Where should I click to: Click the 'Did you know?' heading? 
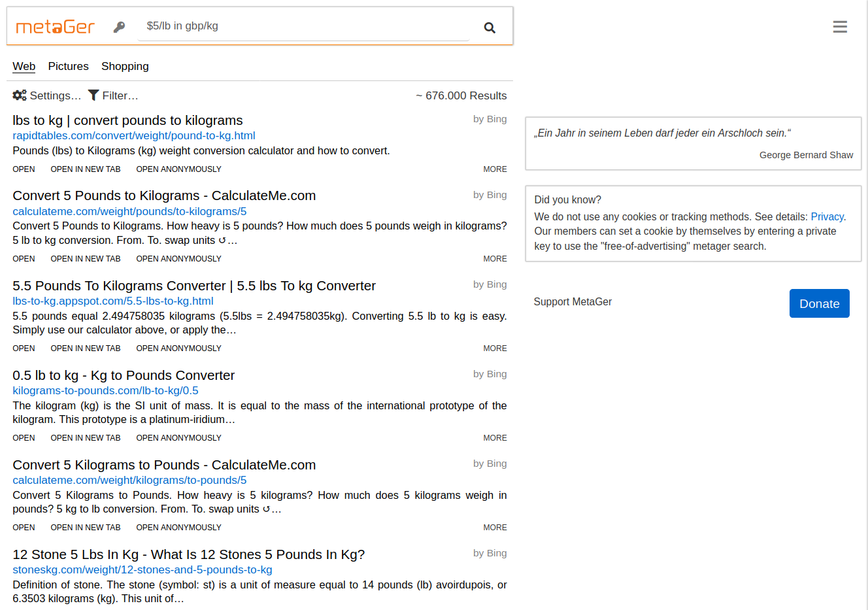pos(567,200)
